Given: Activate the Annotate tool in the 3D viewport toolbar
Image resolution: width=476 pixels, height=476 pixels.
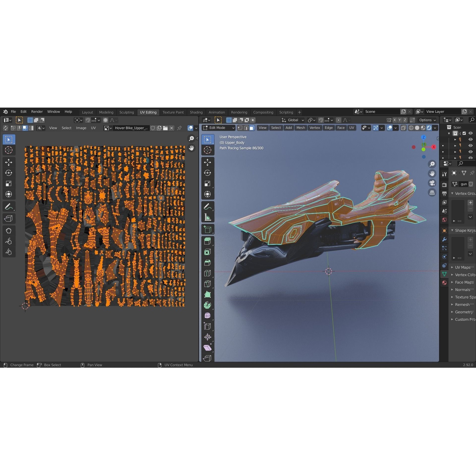Looking at the screenshot, I should pos(208,206).
